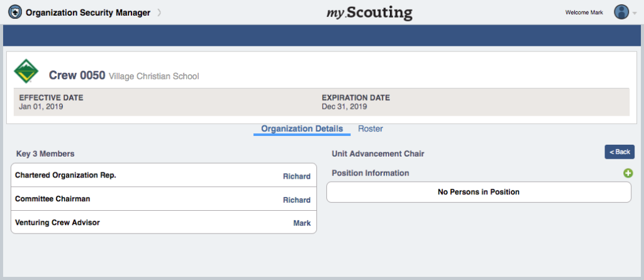644x280 pixels.
Task: Expand the chevron next to Organization Security Manager
Action: pyautogui.click(x=159, y=13)
